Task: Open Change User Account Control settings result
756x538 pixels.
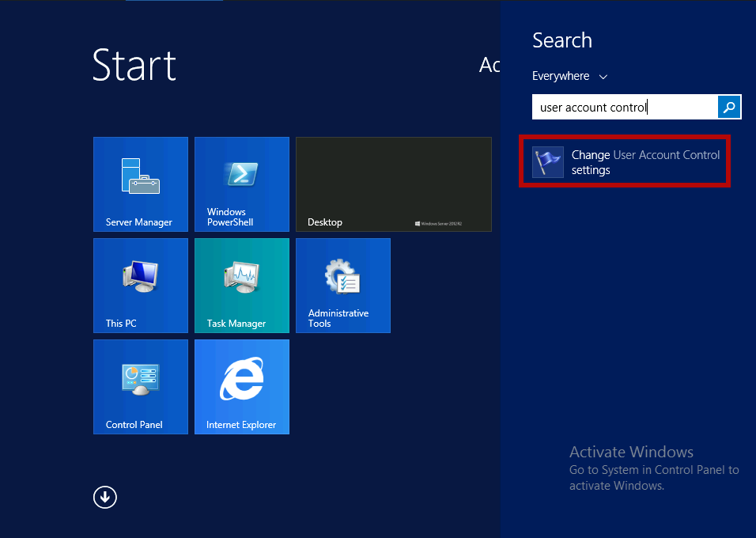Action: coord(625,161)
